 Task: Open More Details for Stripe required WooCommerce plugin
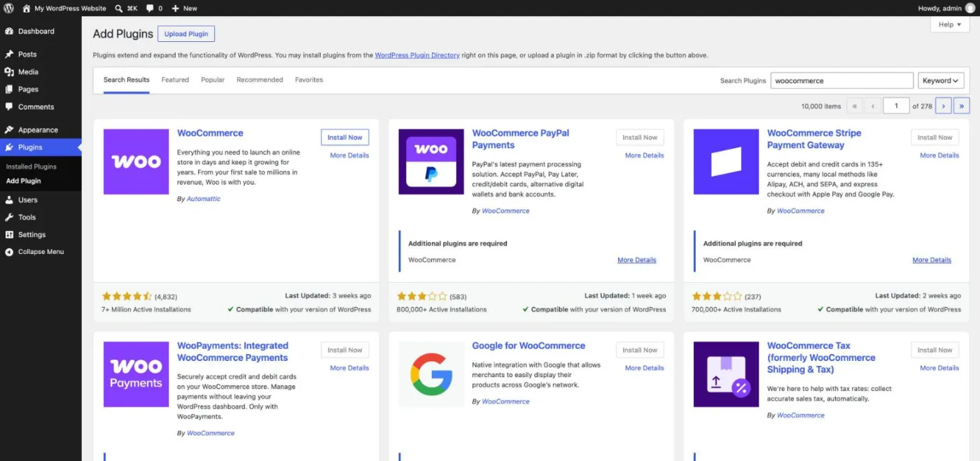click(x=932, y=260)
